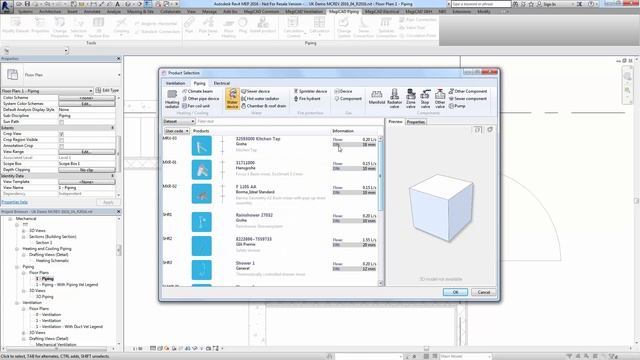Select the Shower 1 General product

[271, 269]
